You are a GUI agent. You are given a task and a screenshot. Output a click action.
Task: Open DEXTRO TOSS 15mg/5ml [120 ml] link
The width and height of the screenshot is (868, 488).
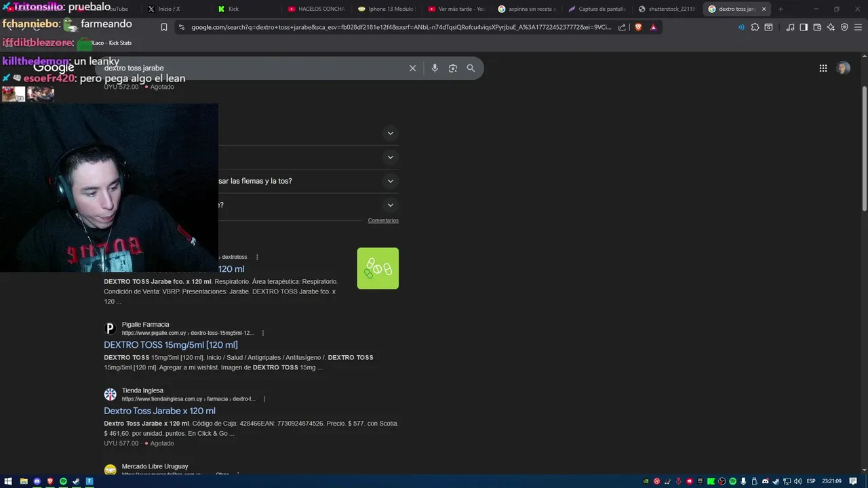point(171,345)
